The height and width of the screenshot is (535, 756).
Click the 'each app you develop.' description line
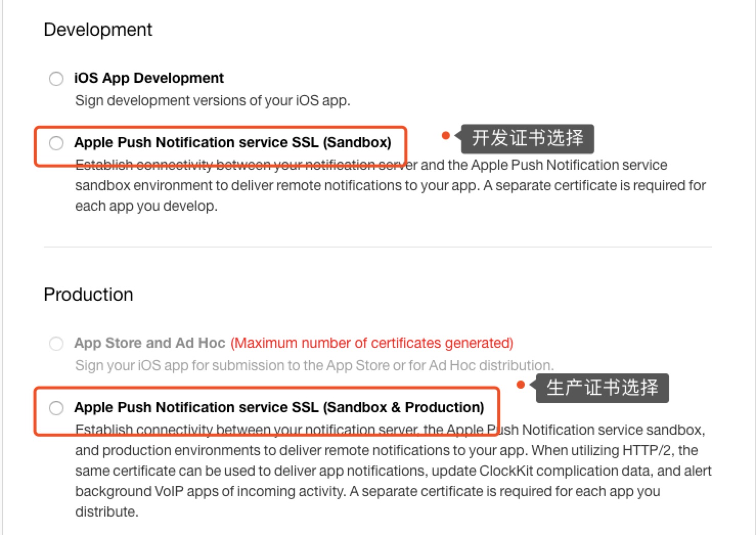(146, 206)
